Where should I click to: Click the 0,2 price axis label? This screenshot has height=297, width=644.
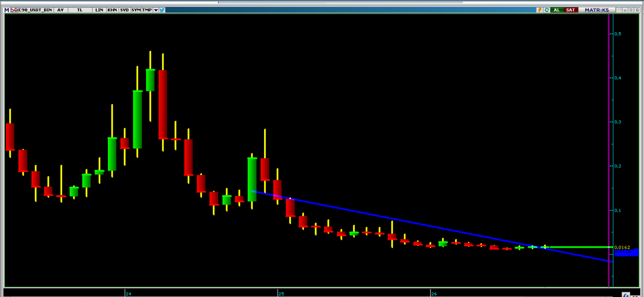[617, 166]
